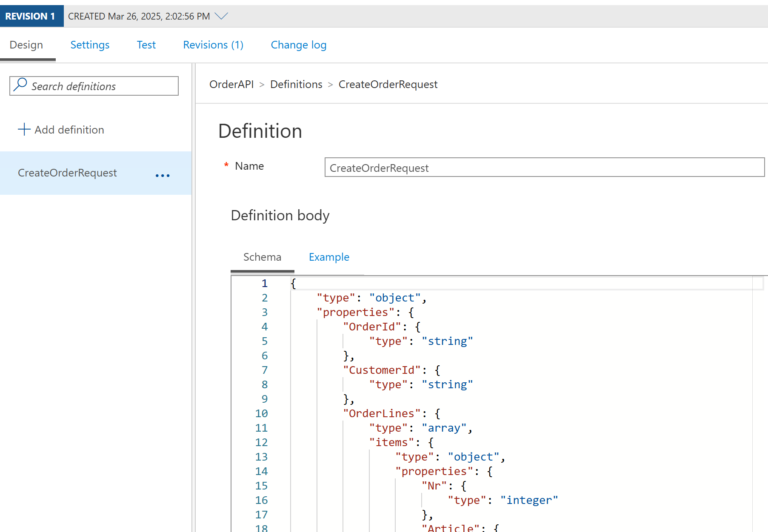
Task: Click OrderAPI in the breadcrumb
Action: [231, 84]
